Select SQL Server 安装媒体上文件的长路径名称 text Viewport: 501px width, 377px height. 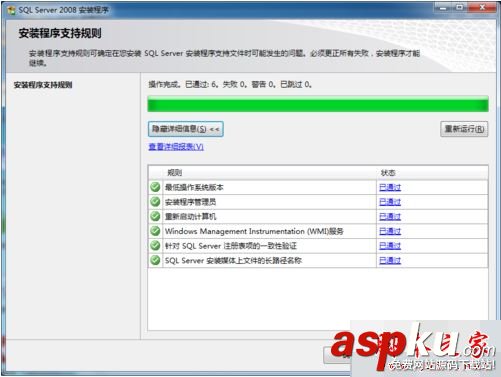pyautogui.click(x=233, y=260)
